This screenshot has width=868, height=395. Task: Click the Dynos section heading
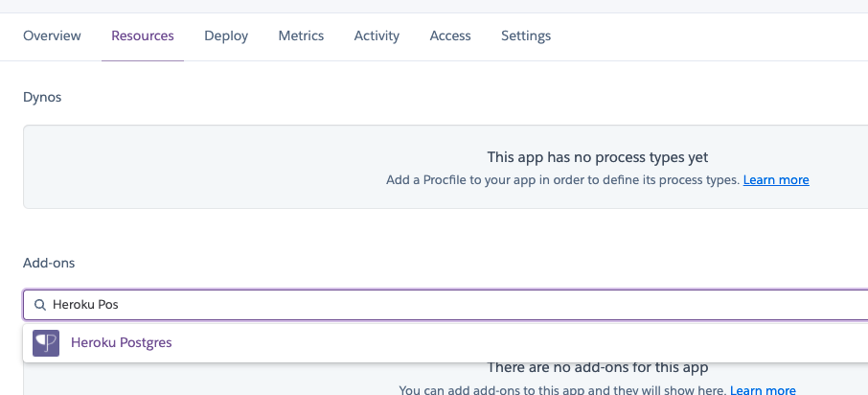pos(42,97)
